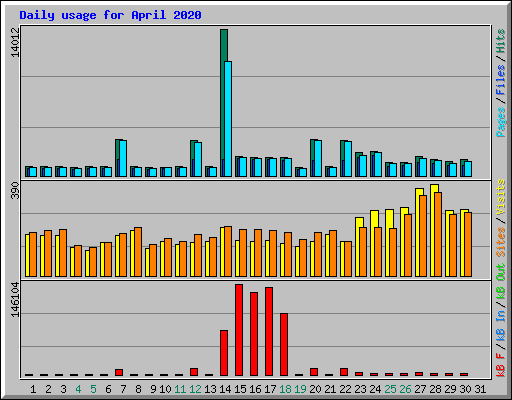Click the orange sites bar for day 1
The height and width of the screenshot is (400, 512).
click(33, 254)
